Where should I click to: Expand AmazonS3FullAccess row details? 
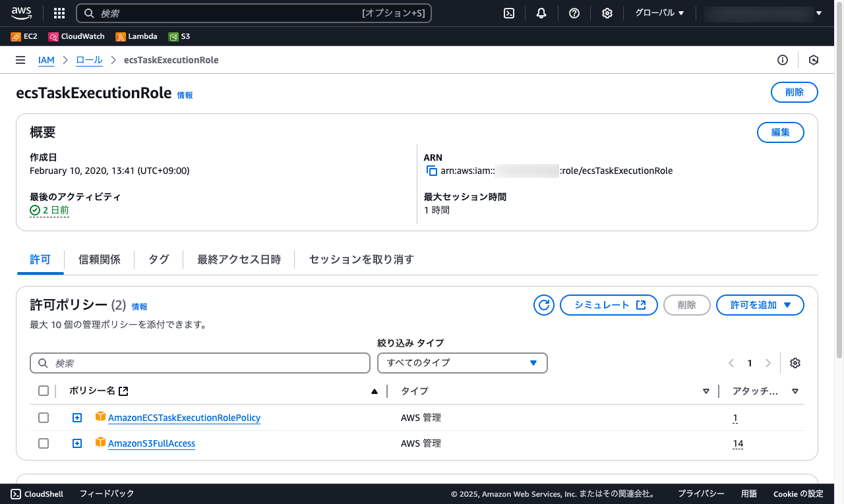pos(77,443)
